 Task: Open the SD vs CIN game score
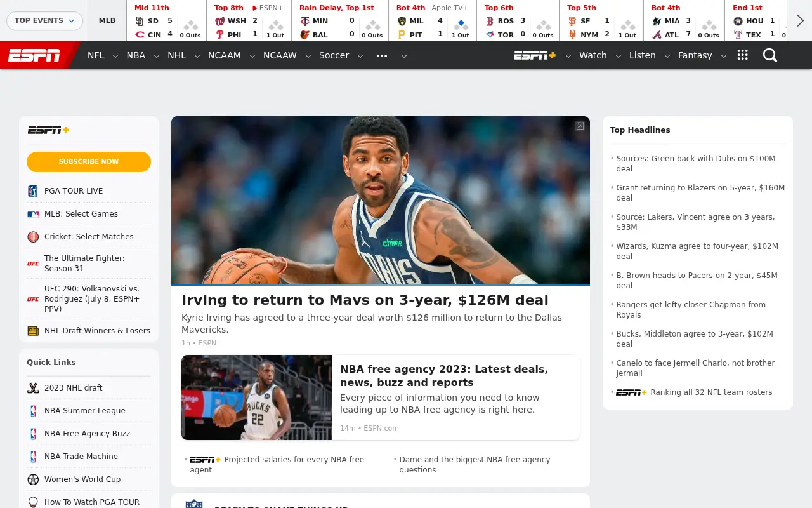(x=167, y=21)
